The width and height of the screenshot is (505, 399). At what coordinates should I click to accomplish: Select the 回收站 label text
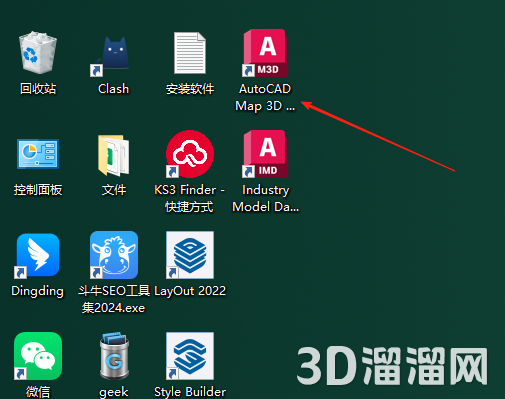point(38,89)
